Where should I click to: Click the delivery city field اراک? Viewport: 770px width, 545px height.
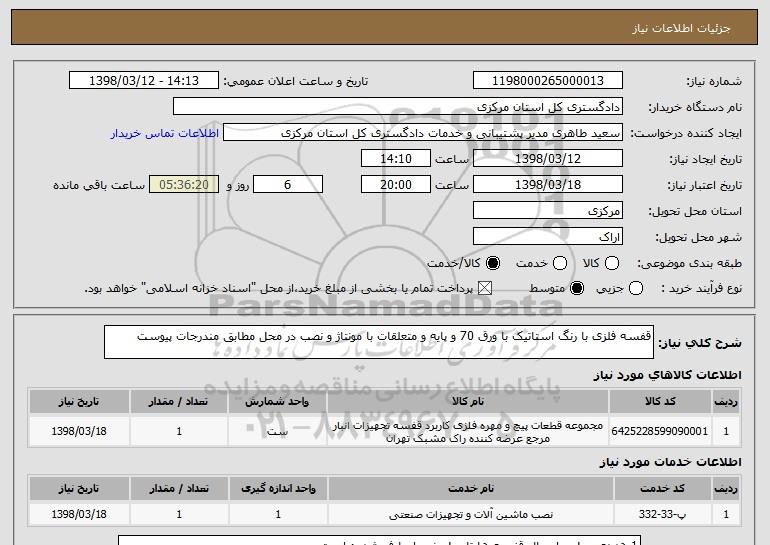click(x=548, y=237)
